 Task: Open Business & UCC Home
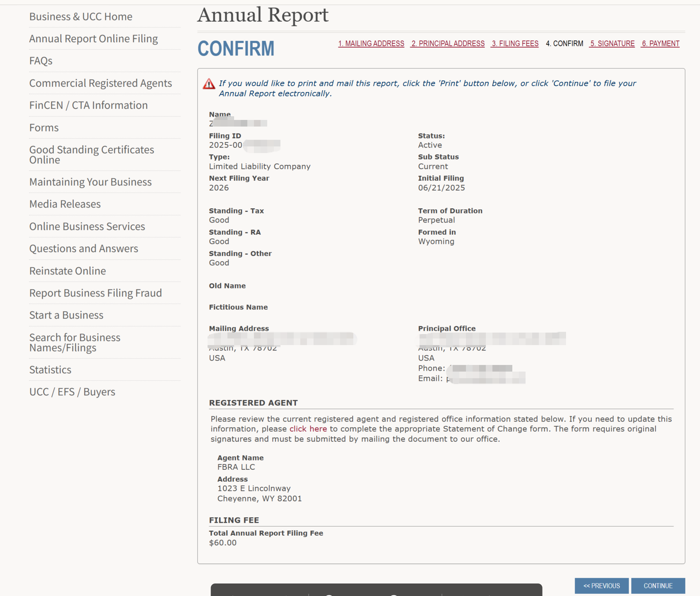81,17
